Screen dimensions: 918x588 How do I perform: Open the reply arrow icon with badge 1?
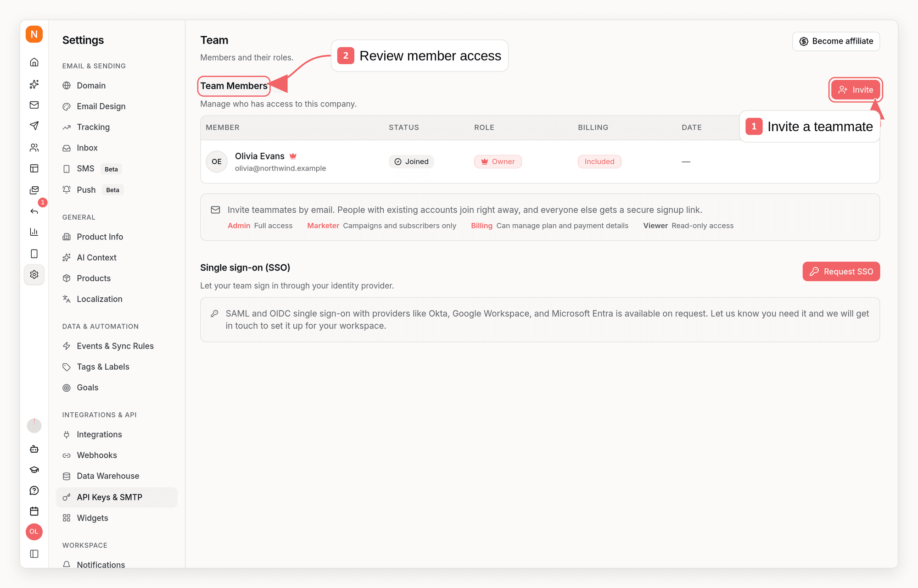34,211
